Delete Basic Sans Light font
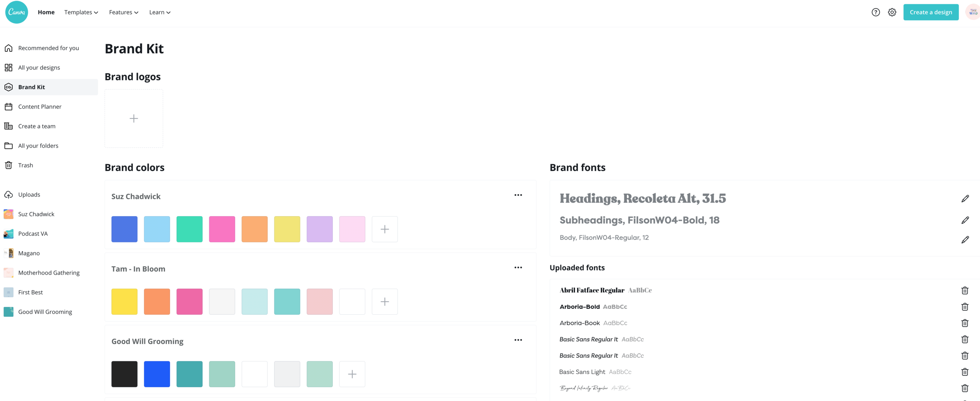 click(965, 372)
